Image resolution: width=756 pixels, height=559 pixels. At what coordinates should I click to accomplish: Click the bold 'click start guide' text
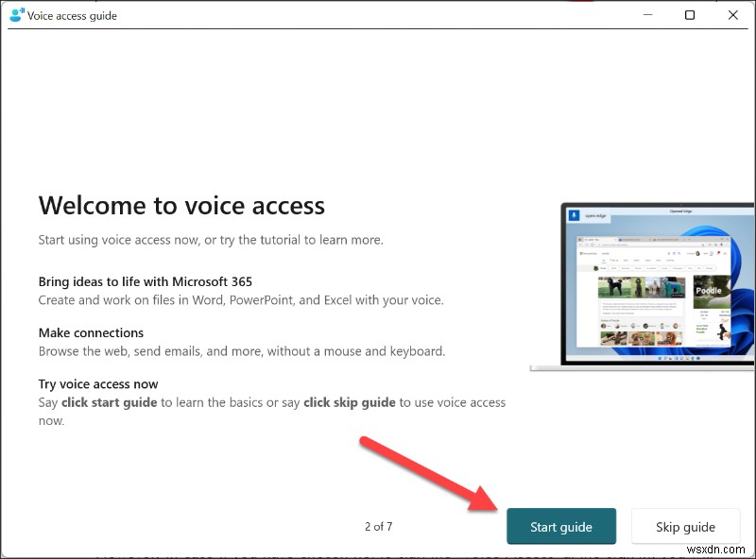point(109,401)
